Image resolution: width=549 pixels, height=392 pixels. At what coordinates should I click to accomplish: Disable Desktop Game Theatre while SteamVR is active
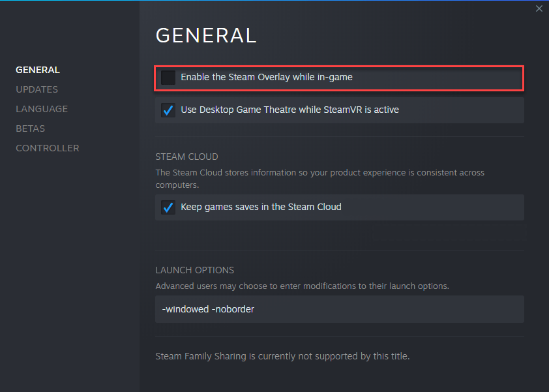[168, 110]
